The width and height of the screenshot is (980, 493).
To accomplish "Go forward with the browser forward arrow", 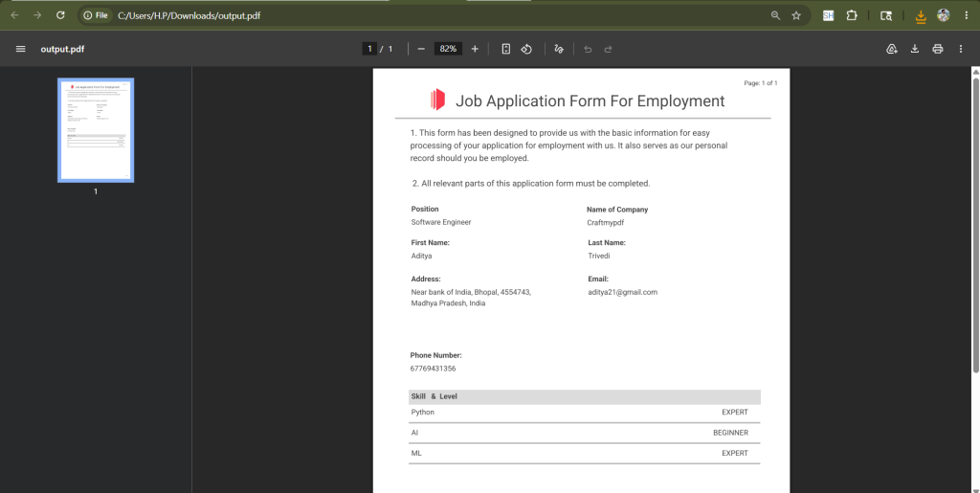I will 37,15.
